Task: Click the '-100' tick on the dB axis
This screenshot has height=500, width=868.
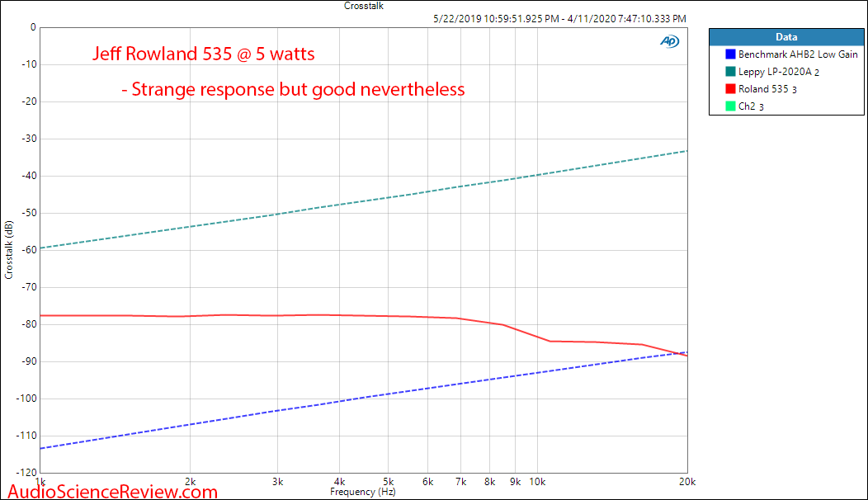Action: click(x=26, y=399)
